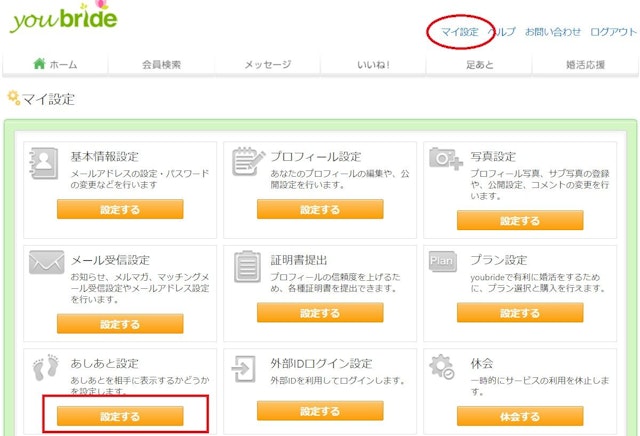Click the Plan icon for プラン設定
Viewport: 640px width, 436px height.
tap(442, 261)
